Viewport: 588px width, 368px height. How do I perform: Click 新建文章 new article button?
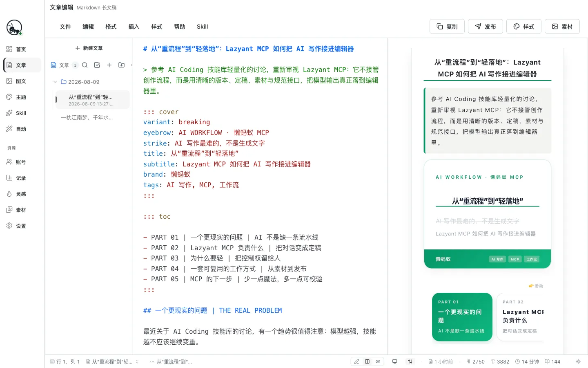pos(89,48)
